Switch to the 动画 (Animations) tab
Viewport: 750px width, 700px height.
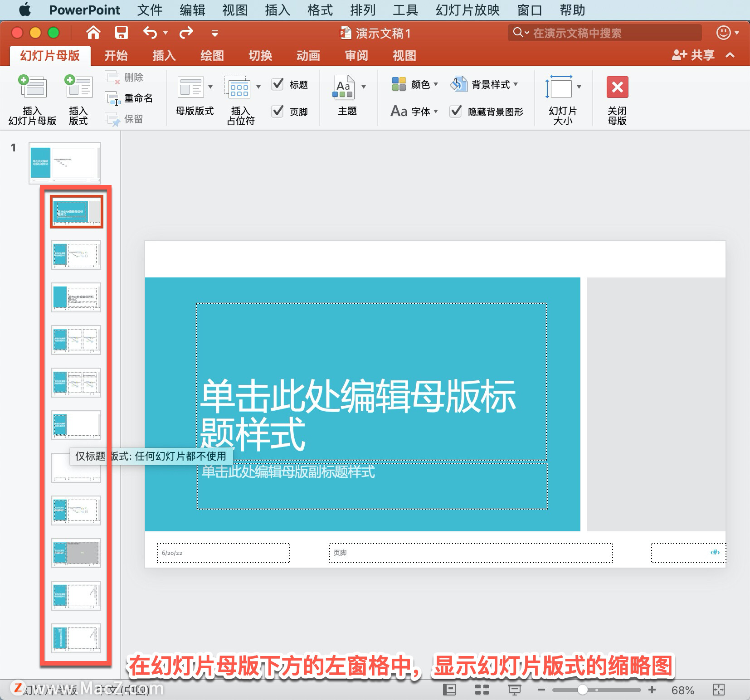point(308,55)
